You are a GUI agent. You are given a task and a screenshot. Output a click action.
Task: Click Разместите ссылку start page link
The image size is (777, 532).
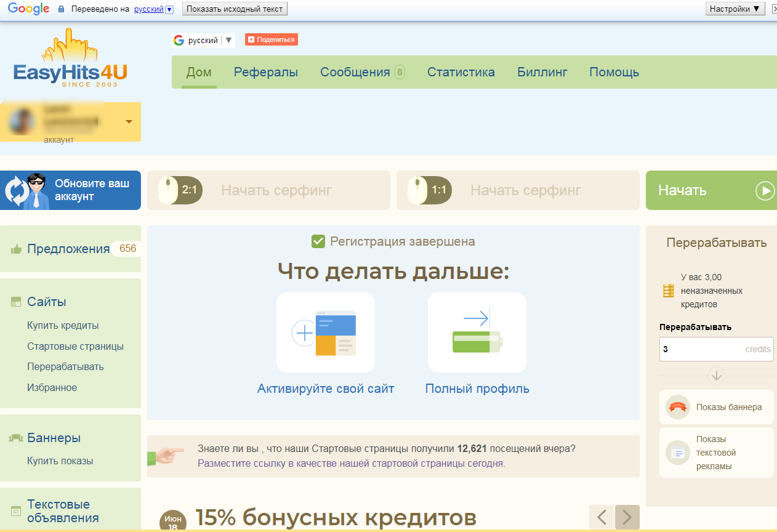[x=352, y=463]
